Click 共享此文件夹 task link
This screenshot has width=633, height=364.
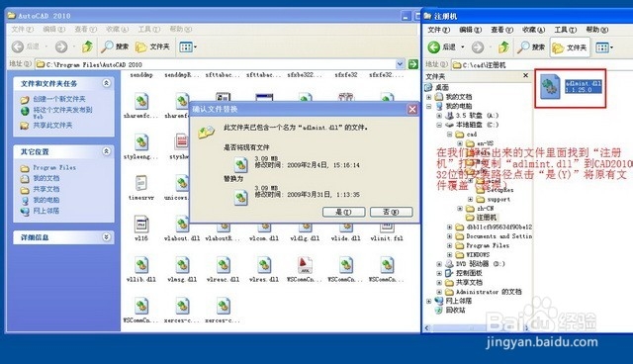tap(52, 126)
